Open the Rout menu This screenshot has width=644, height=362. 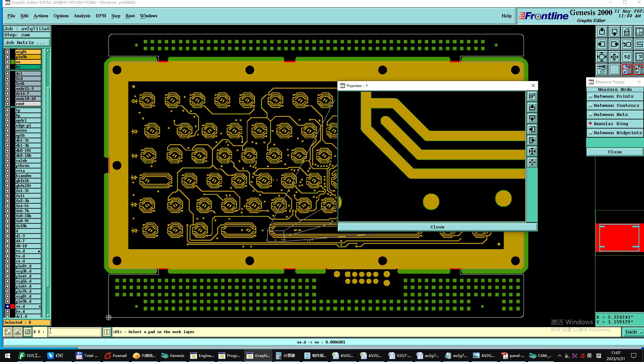pos(130,16)
